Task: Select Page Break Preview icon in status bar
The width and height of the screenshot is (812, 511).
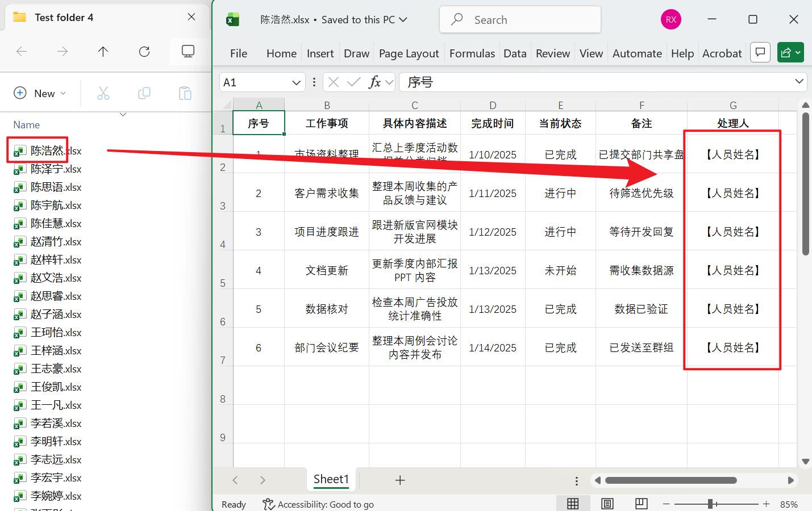Action: tap(641, 504)
